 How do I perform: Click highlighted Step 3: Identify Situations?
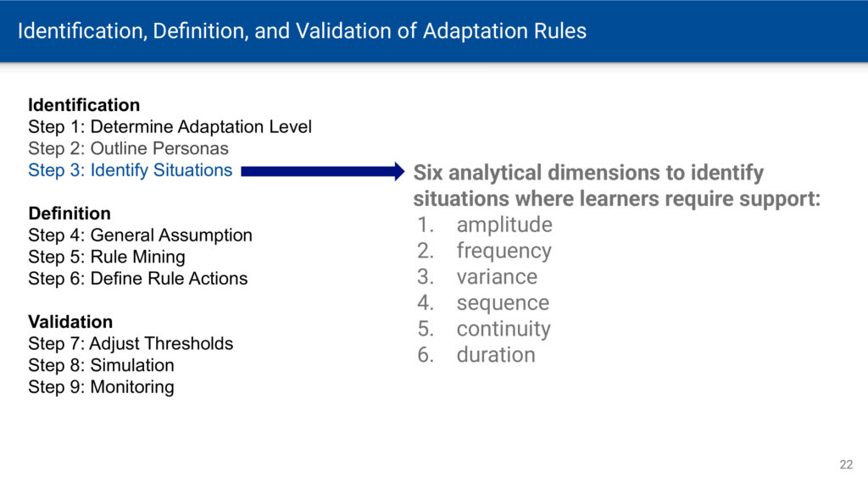click(x=130, y=169)
